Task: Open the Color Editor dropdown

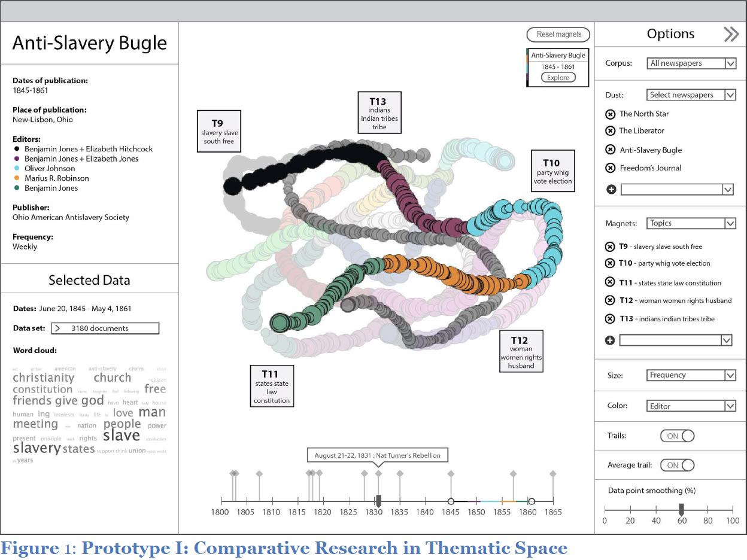Action: 691,406
